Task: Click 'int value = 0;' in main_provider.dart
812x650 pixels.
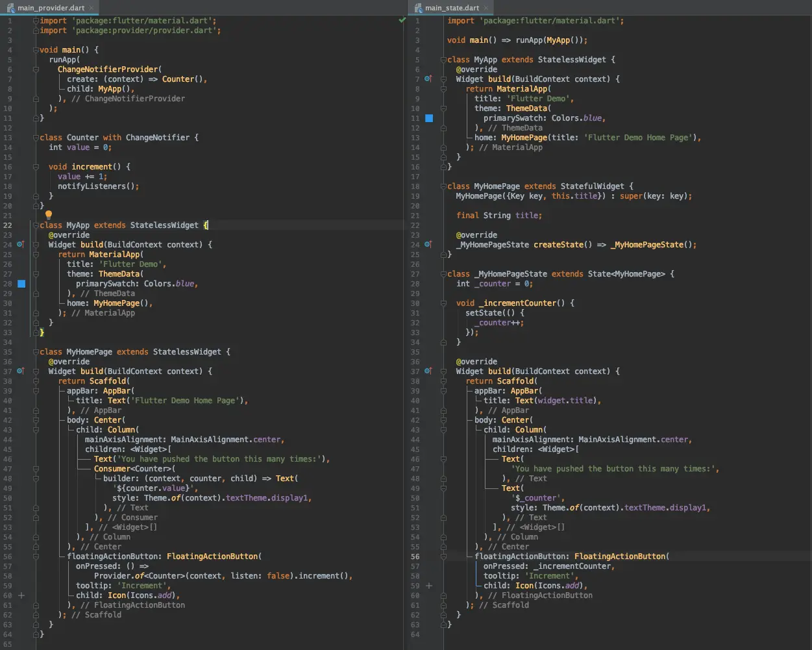Action: [80, 147]
